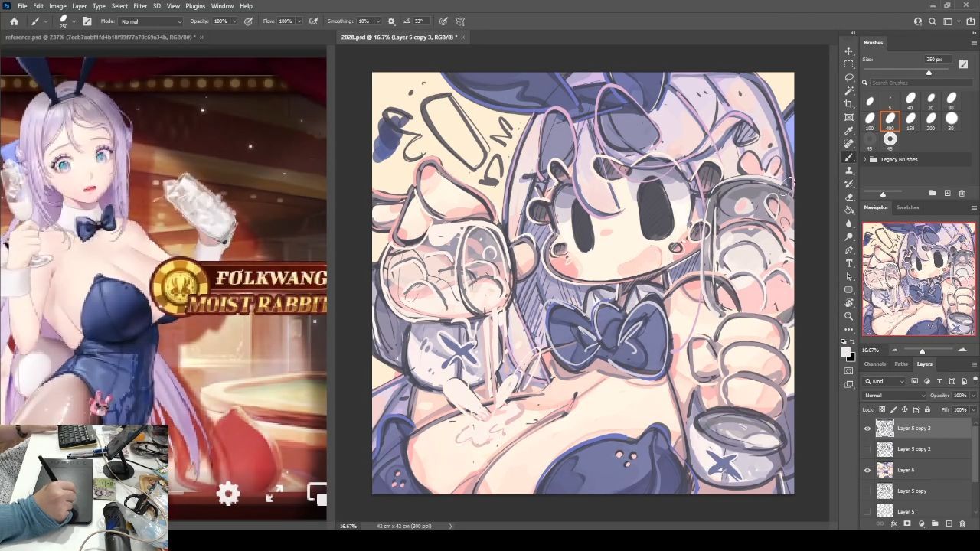Create a new layer group

(x=935, y=524)
